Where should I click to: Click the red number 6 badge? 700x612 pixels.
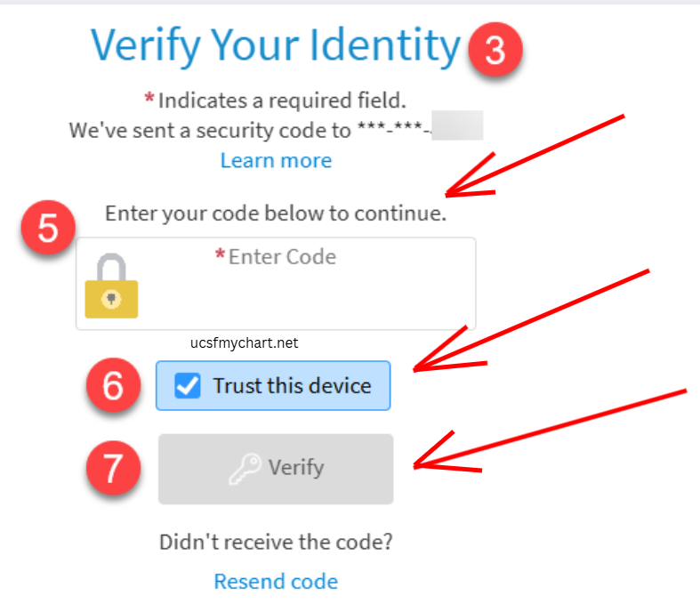point(113,385)
